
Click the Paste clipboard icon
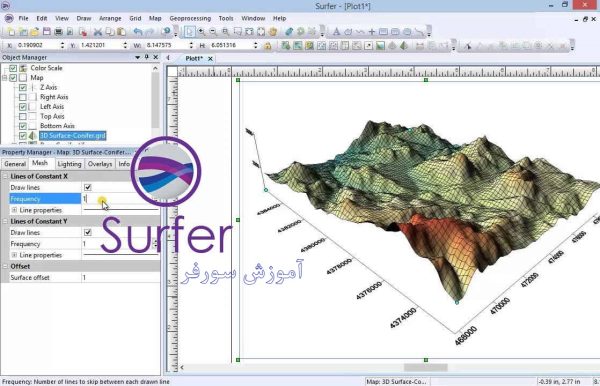click(121, 32)
